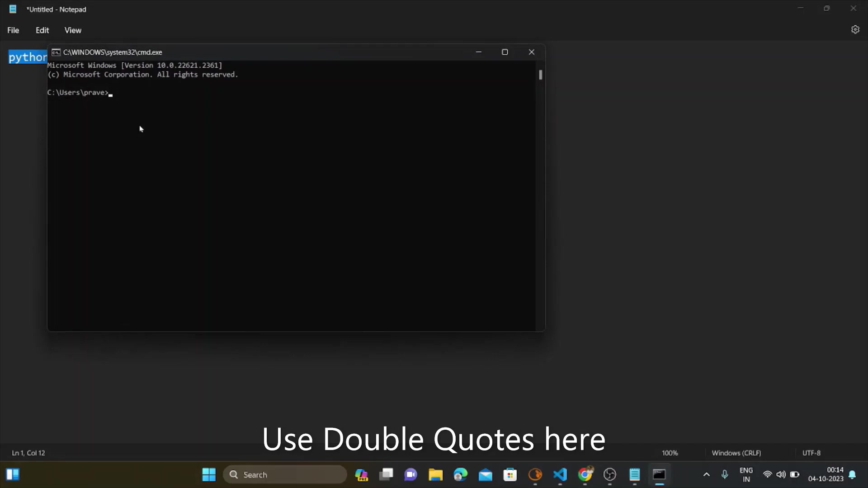Open notifications via the bell icon
The width and height of the screenshot is (868, 488).
click(852, 474)
